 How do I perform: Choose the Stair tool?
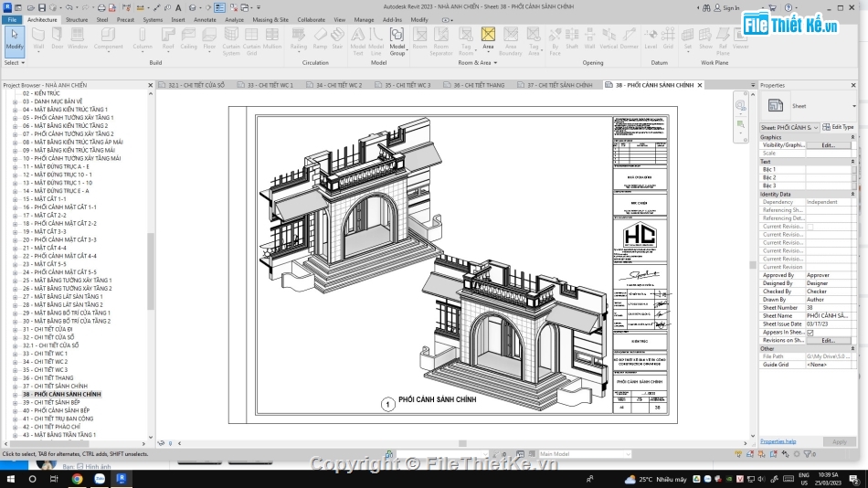pos(337,38)
